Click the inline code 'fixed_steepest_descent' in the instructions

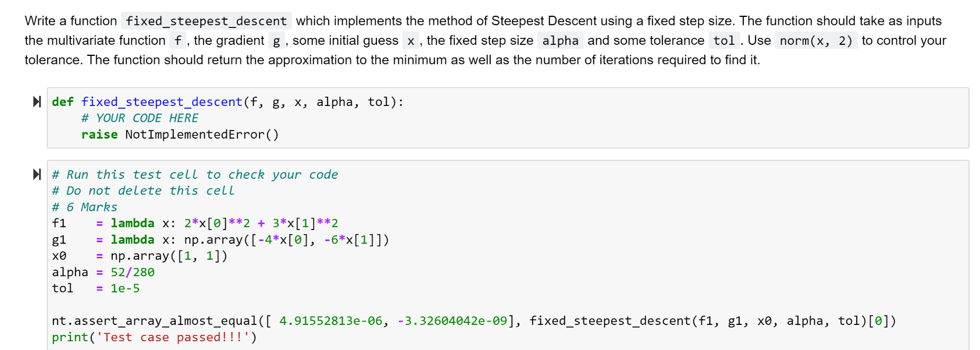coord(206,21)
